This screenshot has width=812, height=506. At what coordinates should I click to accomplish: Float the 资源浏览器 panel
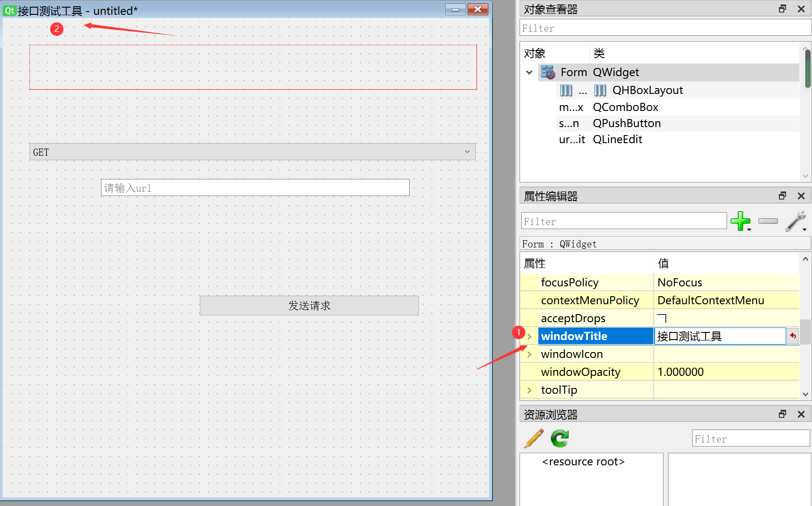click(x=782, y=414)
